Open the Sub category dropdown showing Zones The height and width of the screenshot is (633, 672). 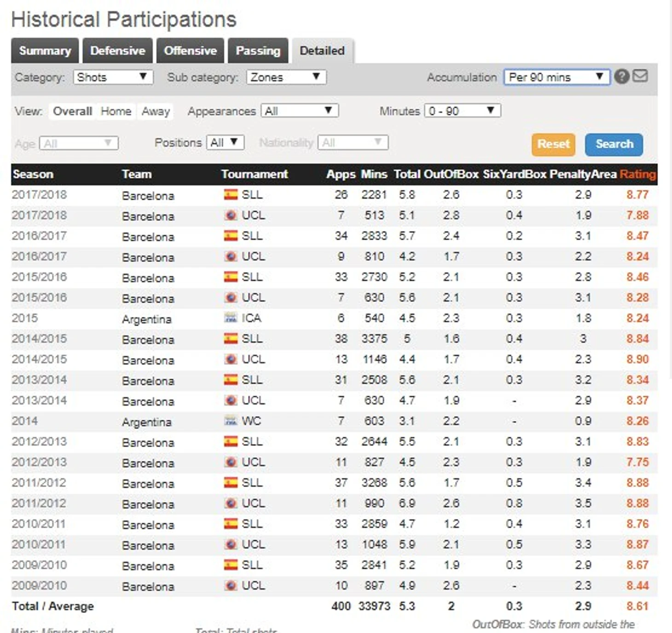click(286, 77)
